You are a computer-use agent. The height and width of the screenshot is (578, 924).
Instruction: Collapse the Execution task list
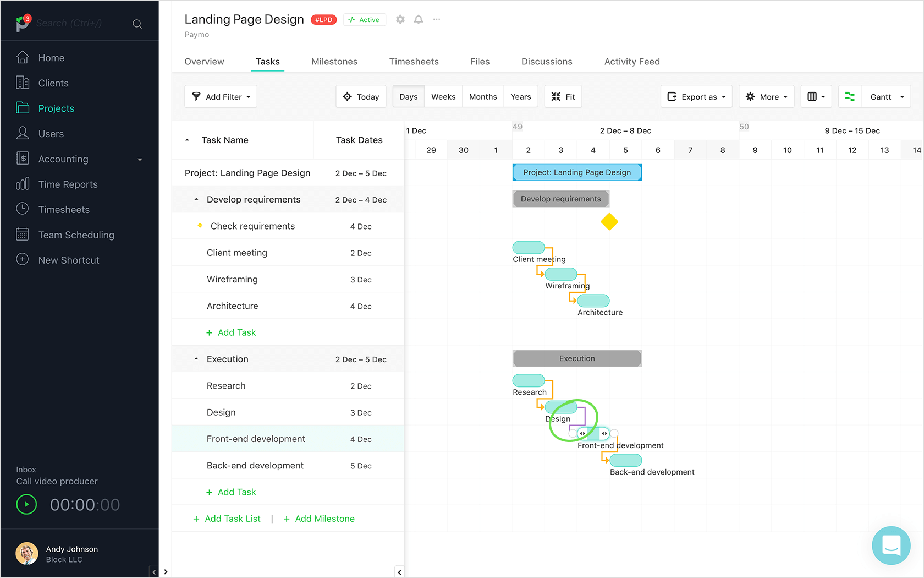pyautogui.click(x=196, y=358)
